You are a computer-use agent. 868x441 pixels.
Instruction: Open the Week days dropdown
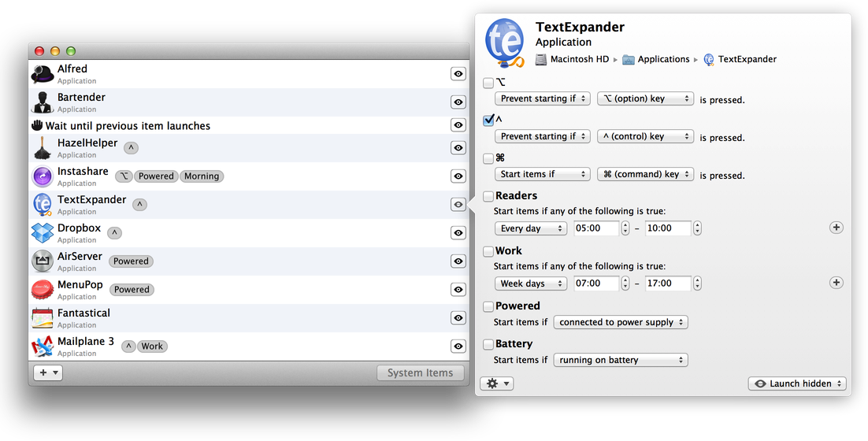(531, 283)
